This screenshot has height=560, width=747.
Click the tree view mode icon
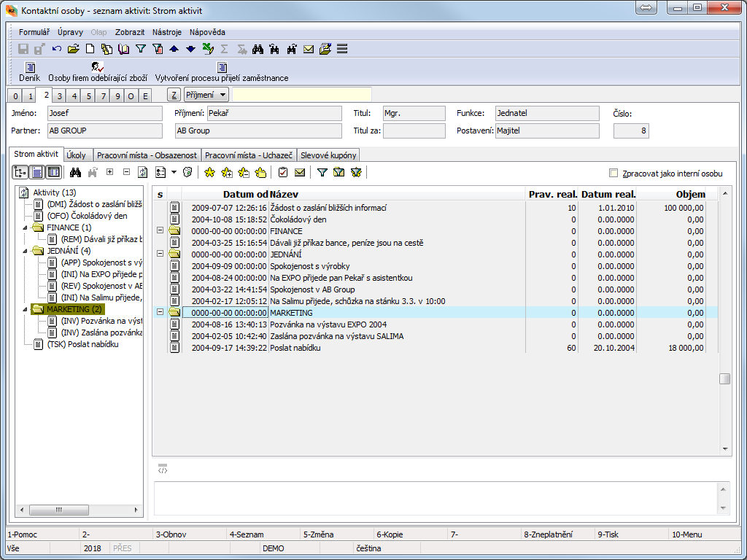pos(20,172)
